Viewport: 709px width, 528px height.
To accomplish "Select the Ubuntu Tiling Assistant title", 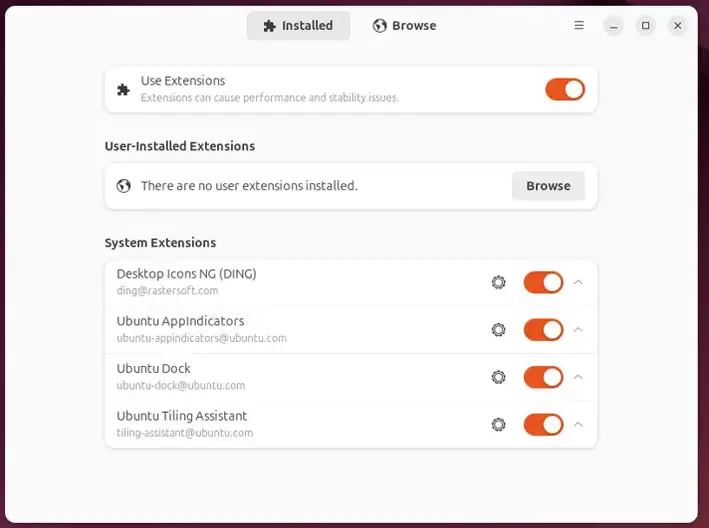I will (x=182, y=416).
